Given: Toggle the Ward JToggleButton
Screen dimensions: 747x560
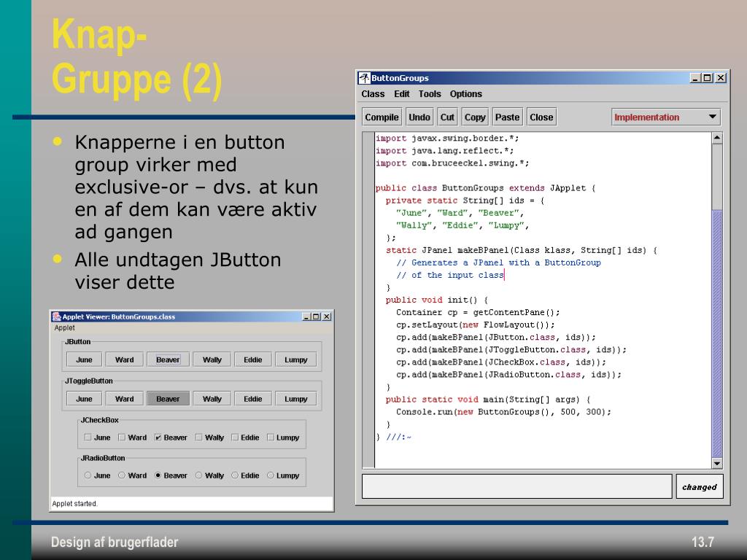Looking at the screenshot, I should (x=124, y=399).
